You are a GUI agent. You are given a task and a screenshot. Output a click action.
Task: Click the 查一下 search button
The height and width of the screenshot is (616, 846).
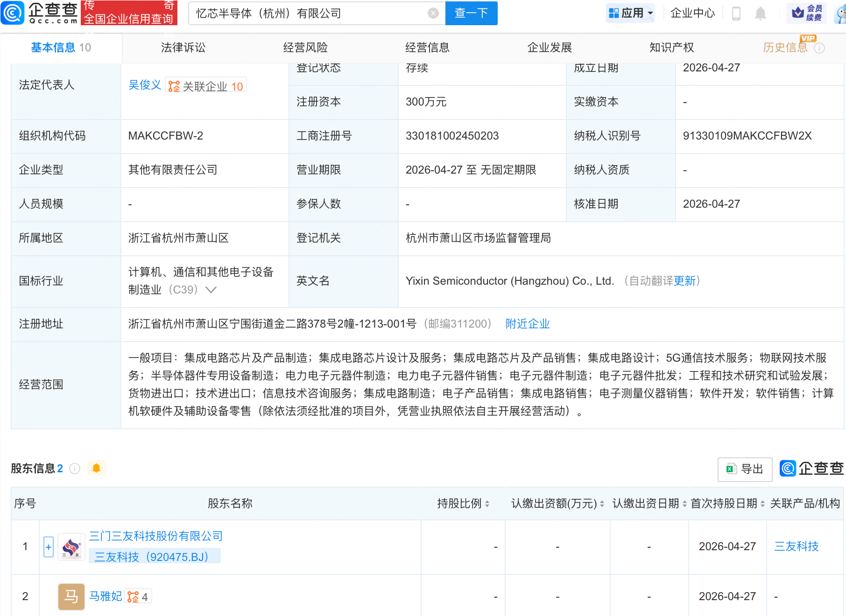(471, 13)
